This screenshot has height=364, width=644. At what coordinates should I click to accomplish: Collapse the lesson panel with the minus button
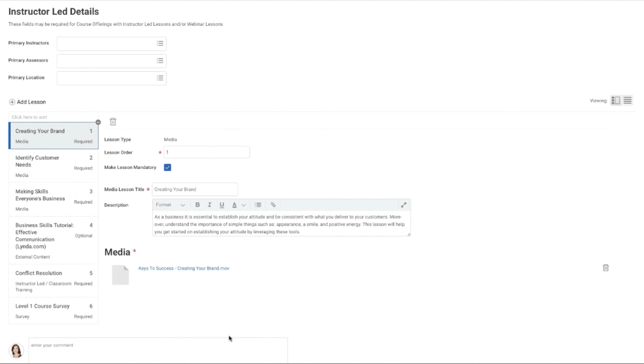coord(98,122)
